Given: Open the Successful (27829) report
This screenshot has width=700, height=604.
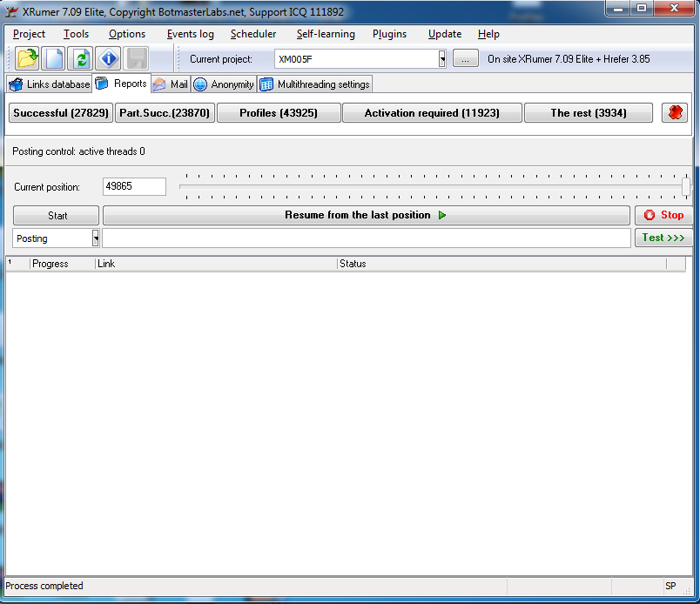Looking at the screenshot, I should pyautogui.click(x=61, y=112).
